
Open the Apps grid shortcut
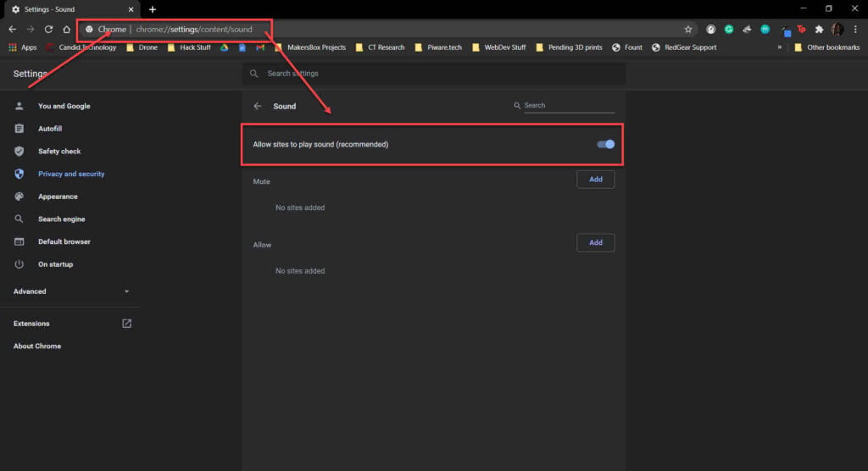click(x=23, y=47)
